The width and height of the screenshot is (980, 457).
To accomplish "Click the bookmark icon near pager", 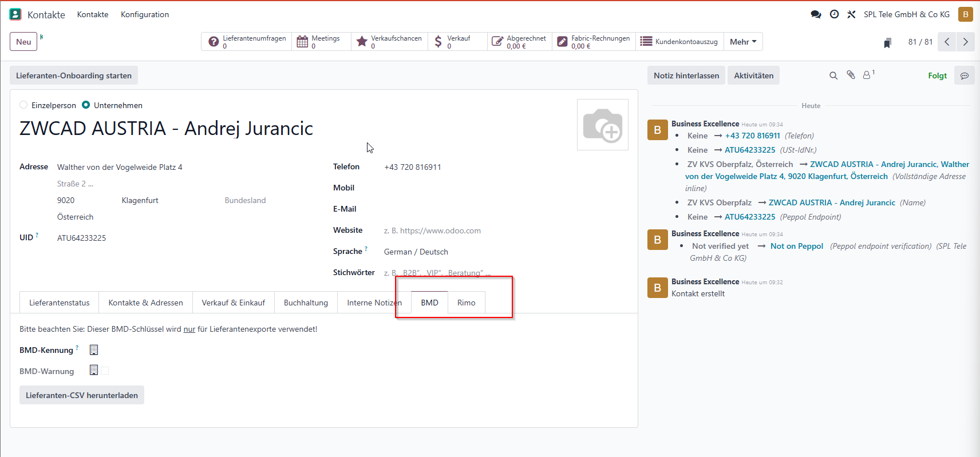I will (887, 42).
